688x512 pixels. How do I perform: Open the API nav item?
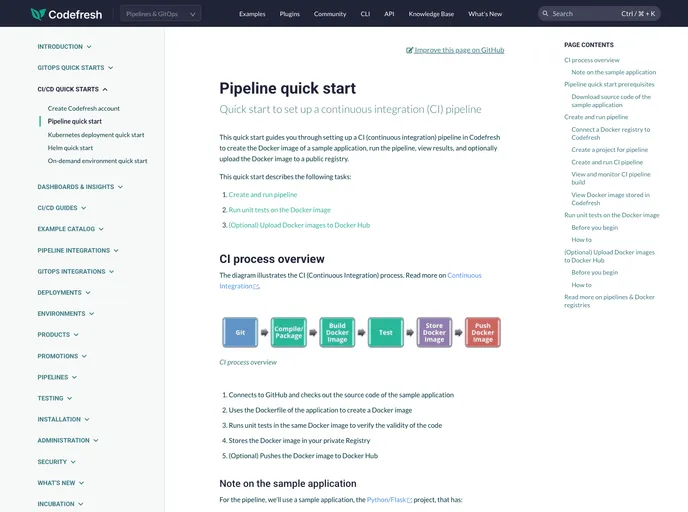(x=389, y=14)
